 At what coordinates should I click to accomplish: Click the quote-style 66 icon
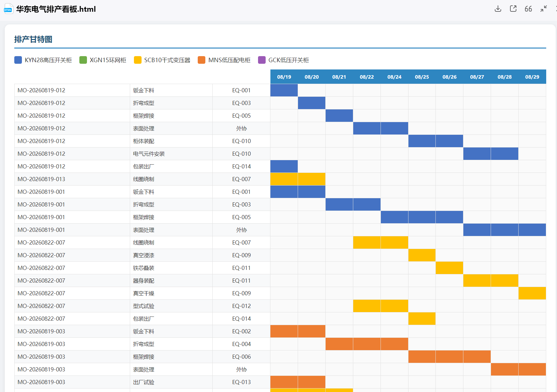pos(528,9)
